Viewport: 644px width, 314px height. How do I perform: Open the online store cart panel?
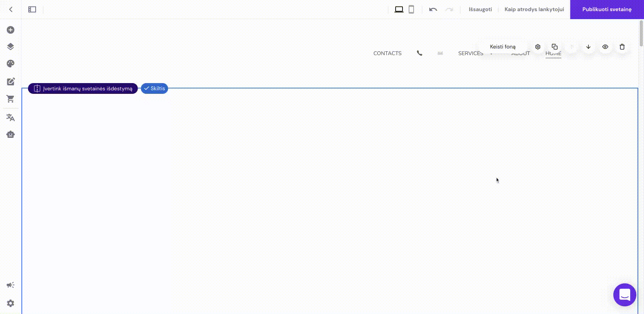pos(11,99)
